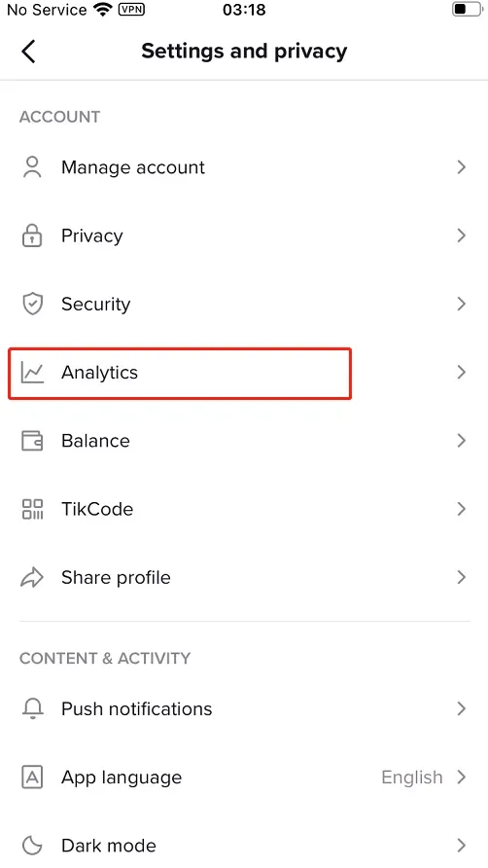Image resolution: width=488 pixels, height=868 pixels.
Task: Tap the VPN status indicator
Action: (131, 10)
